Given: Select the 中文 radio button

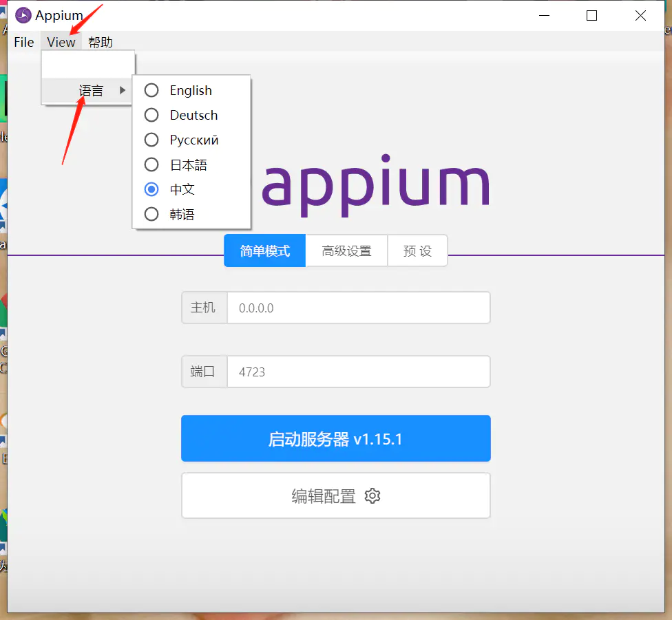Looking at the screenshot, I should click(151, 189).
